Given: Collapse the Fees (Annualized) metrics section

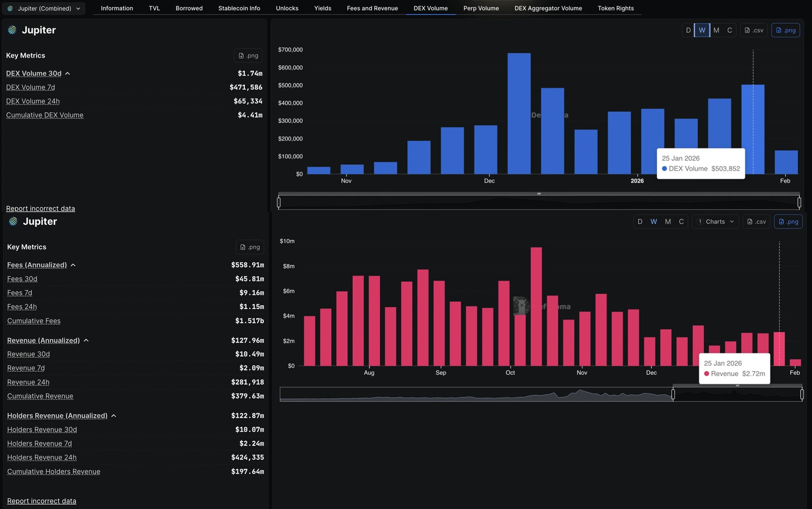Looking at the screenshot, I should tap(72, 265).
